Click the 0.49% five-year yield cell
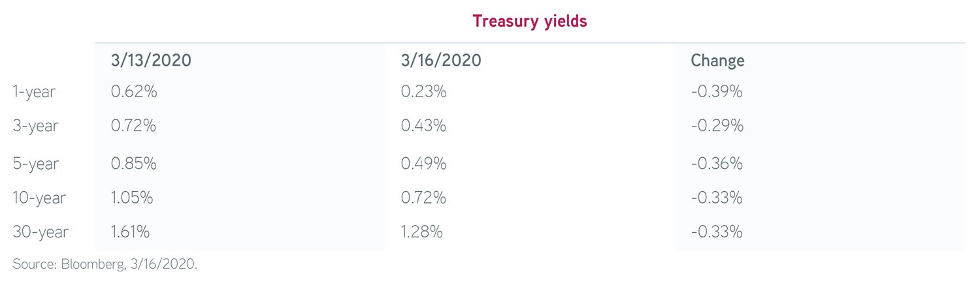980x287 pixels. [x=423, y=162]
